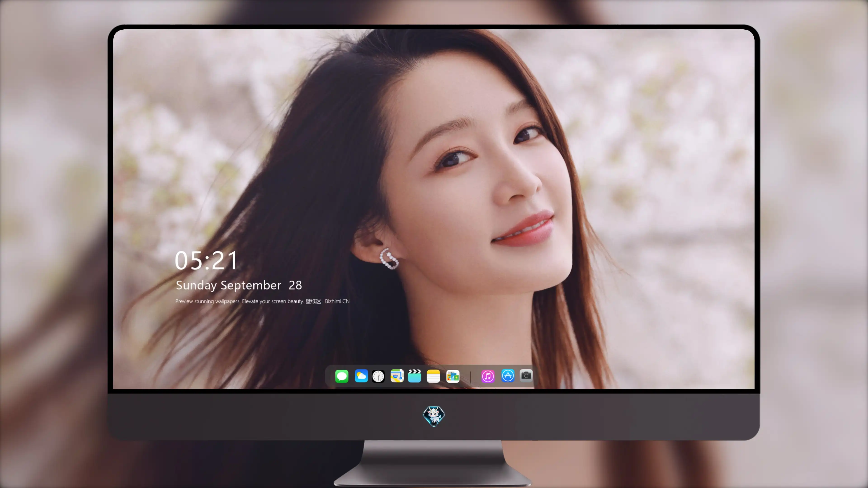Click the Bizhimi.CN tagline text
The height and width of the screenshot is (488, 868).
coord(262,301)
